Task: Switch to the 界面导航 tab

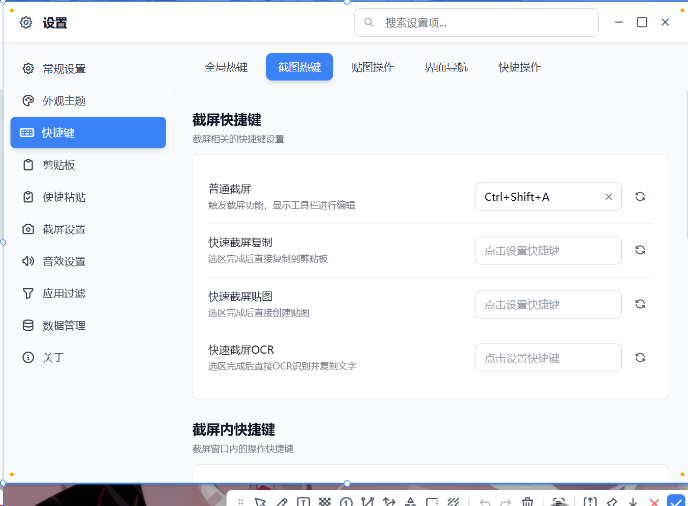Action: click(446, 67)
